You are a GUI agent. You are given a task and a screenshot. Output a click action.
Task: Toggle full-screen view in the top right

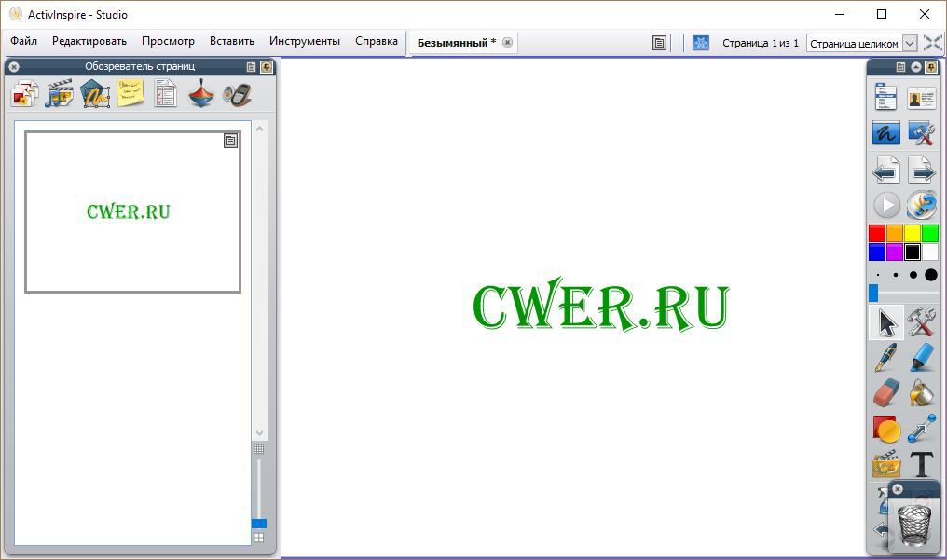933,43
